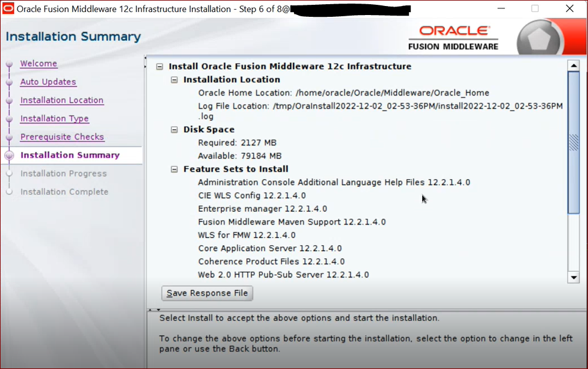Select the Oracle Home Location line
This screenshot has height=369, width=588.
pyautogui.click(x=343, y=93)
